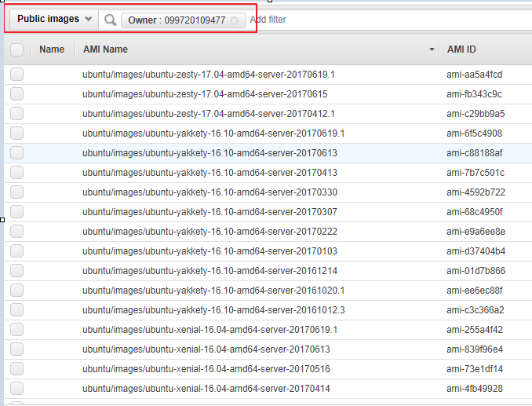The width and height of the screenshot is (532, 406).
Task: Check the box for zesty-17.04 20170615
Action: pyautogui.click(x=16, y=94)
